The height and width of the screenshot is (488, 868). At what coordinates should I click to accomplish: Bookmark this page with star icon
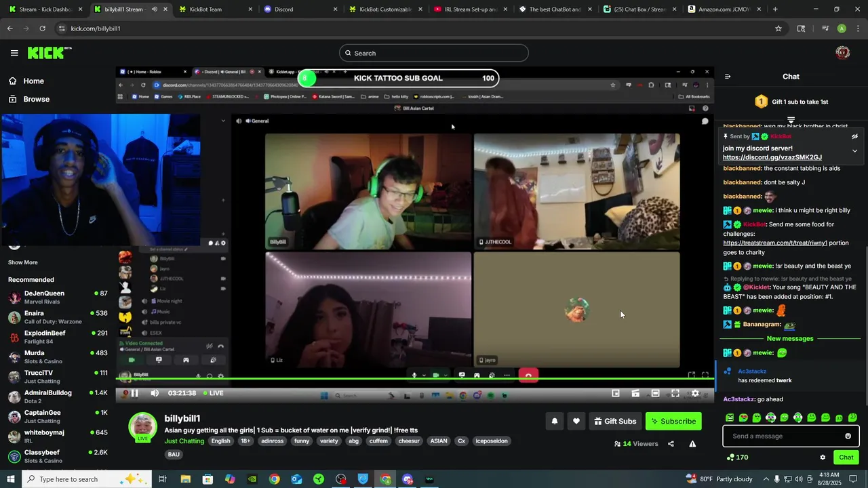(778, 28)
